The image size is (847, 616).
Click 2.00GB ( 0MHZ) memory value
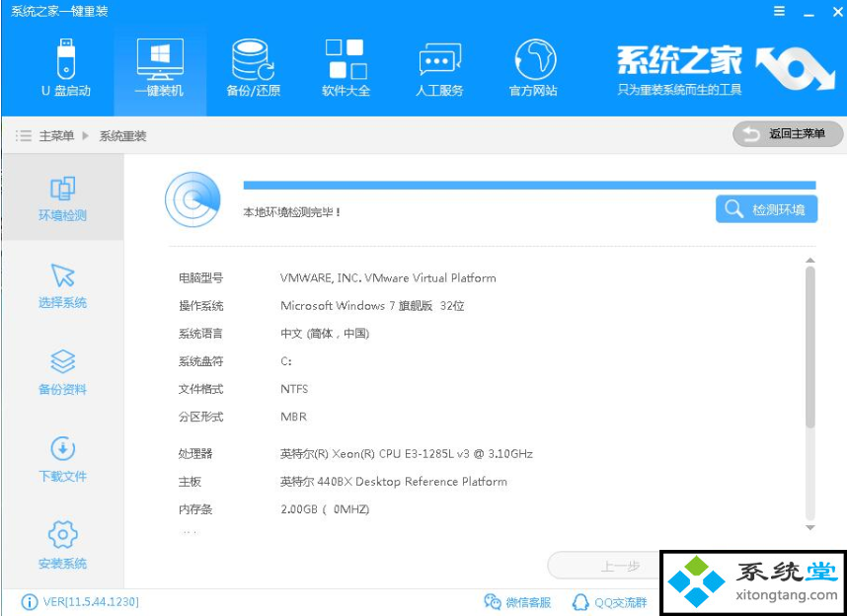click(x=325, y=509)
